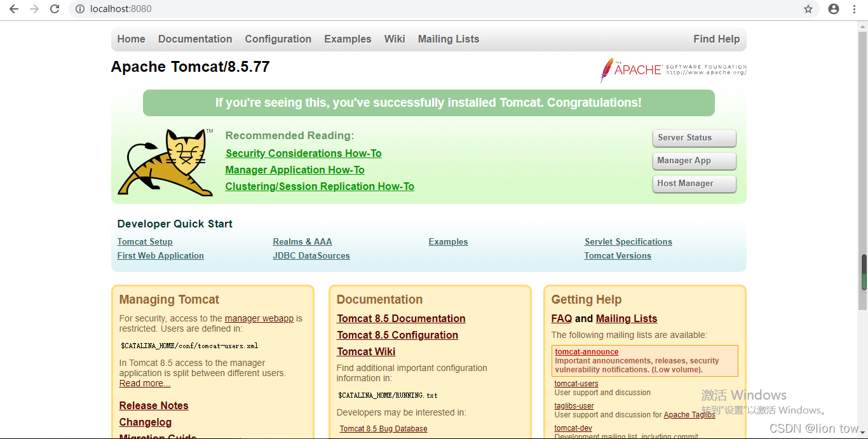Open the Apache Taglibs link

coord(689,415)
